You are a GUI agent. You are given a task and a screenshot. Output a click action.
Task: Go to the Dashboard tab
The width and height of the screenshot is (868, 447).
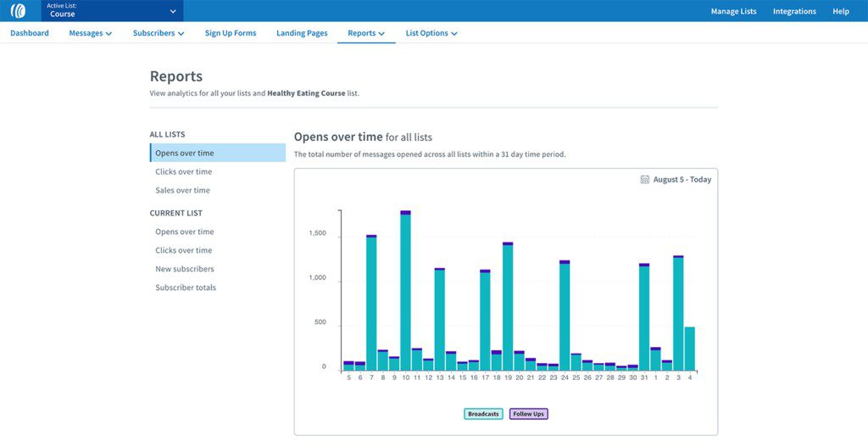30,34
